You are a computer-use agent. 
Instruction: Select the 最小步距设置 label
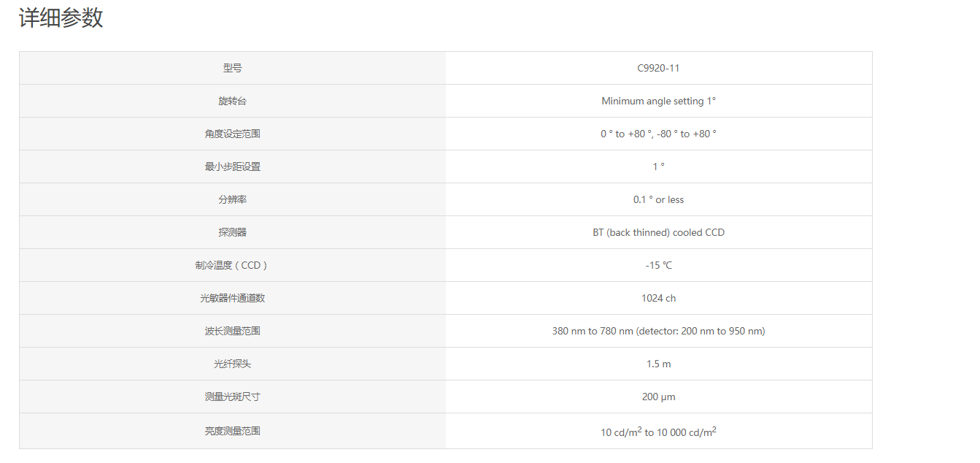pyautogui.click(x=232, y=167)
